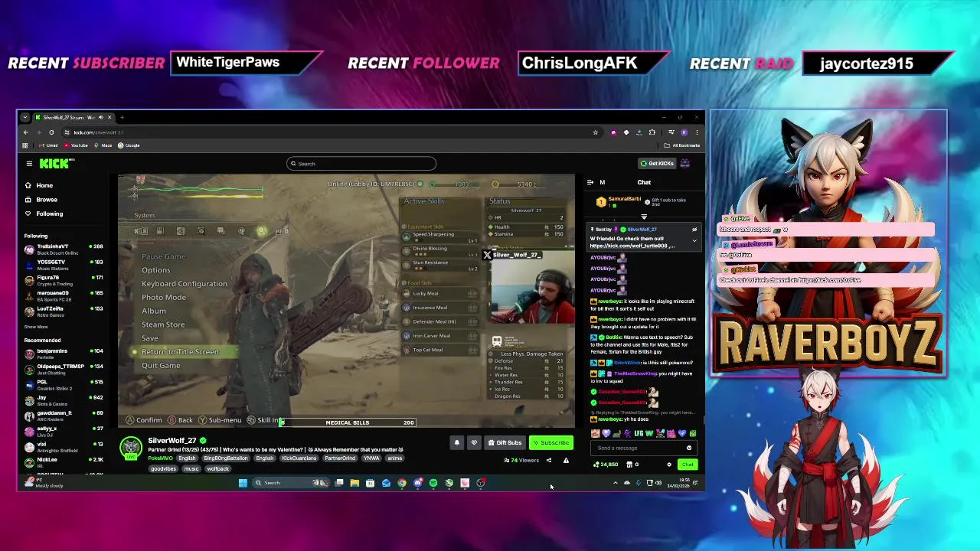The width and height of the screenshot is (980, 551).
Task: Open the user avatar menu on Kick
Action: [x=685, y=163]
